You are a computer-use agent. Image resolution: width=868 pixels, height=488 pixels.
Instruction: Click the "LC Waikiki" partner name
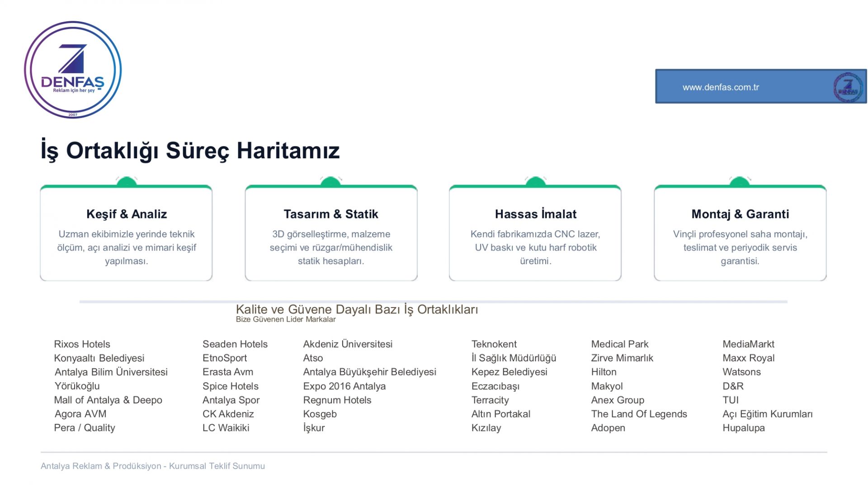pyautogui.click(x=226, y=428)
